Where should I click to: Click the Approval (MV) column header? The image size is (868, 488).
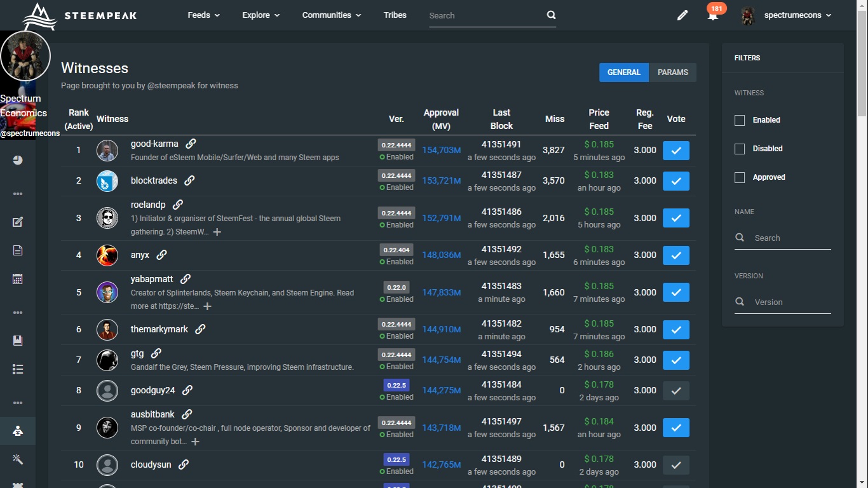441,119
